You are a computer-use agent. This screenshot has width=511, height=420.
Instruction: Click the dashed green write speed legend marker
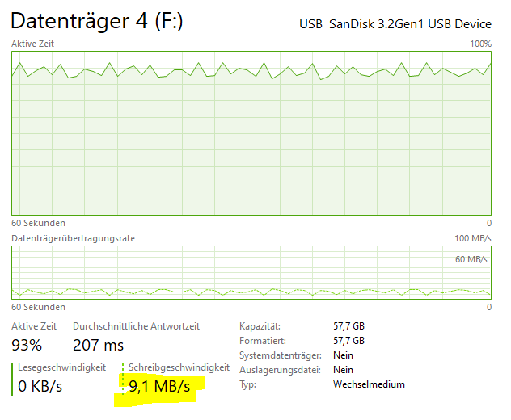click(123, 379)
